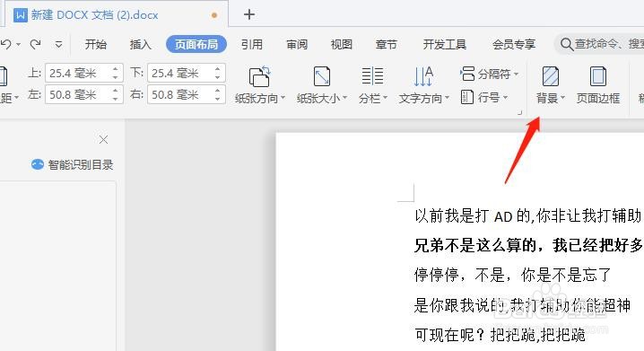Expand the 纸张方向 dropdown label

(260, 98)
